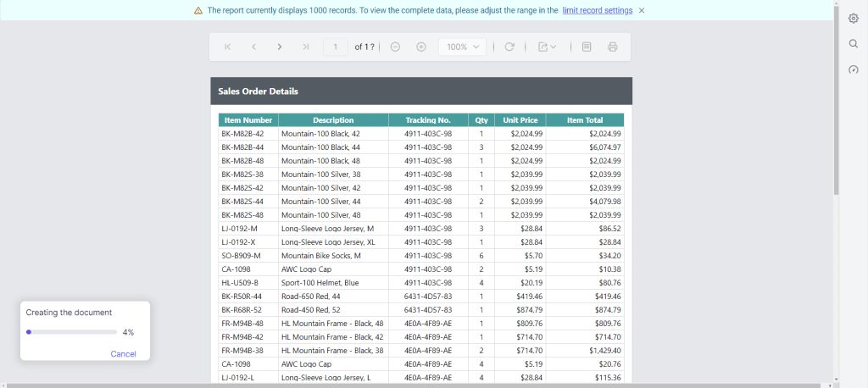
Task: Select item number HL-U509-B
Action: pyautogui.click(x=240, y=283)
